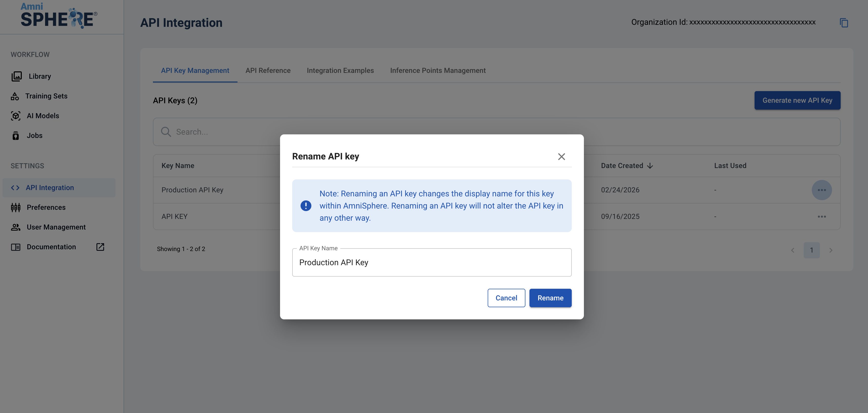The width and height of the screenshot is (868, 413).
Task: Open the Inference Points Management tab
Action: [x=437, y=70]
